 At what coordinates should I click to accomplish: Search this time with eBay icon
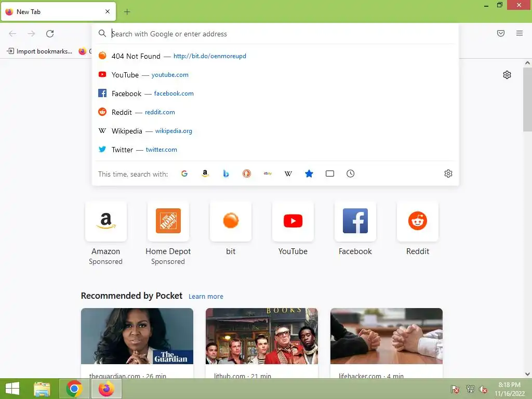pyautogui.click(x=268, y=174)
